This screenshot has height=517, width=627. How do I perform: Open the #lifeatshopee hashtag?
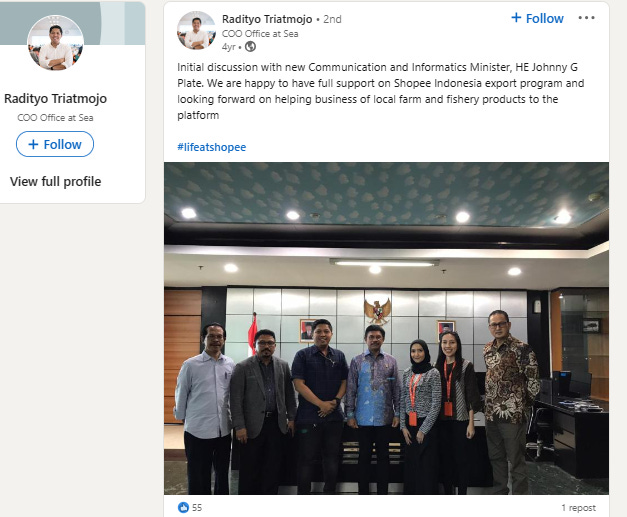212,147
